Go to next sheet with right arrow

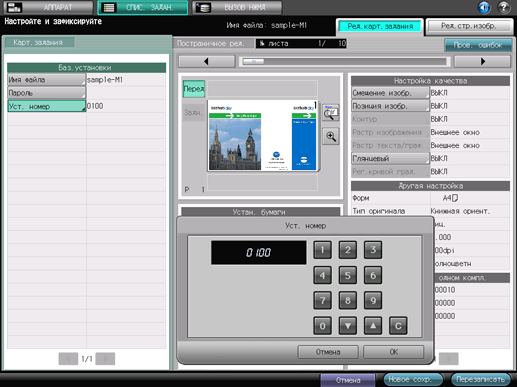(482, 61)
